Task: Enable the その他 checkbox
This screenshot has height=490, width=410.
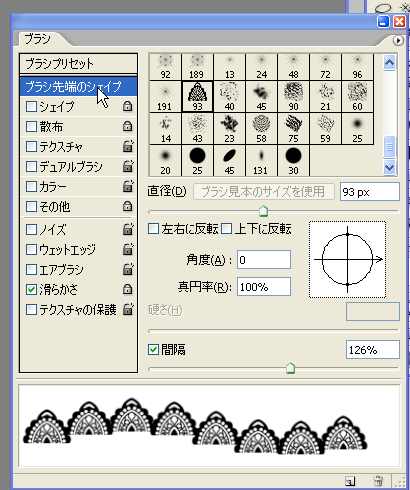Action: click(31, 207)
